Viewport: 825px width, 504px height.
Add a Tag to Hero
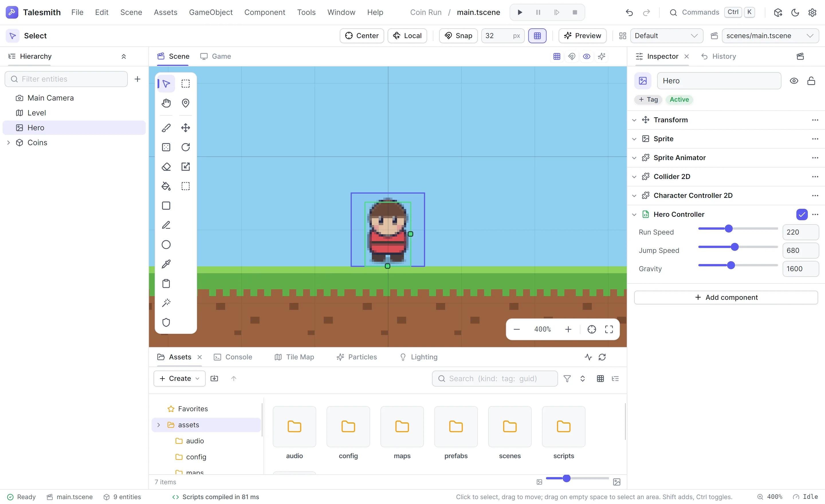648,99
